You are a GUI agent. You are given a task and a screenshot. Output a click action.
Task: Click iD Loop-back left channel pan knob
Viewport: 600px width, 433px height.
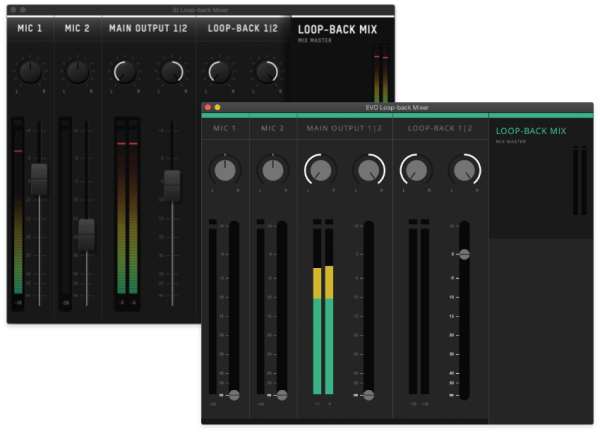click(220, 72)
